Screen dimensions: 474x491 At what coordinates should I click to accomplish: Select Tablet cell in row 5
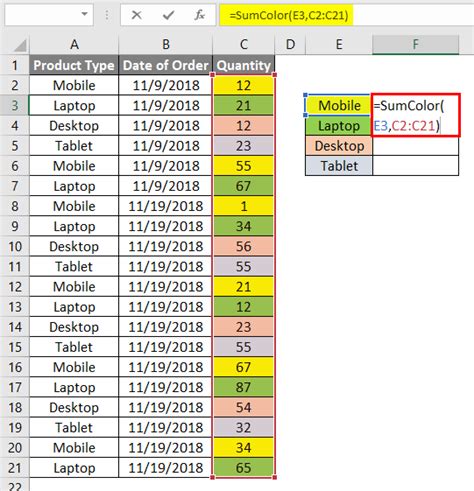(x=74, y=146)
